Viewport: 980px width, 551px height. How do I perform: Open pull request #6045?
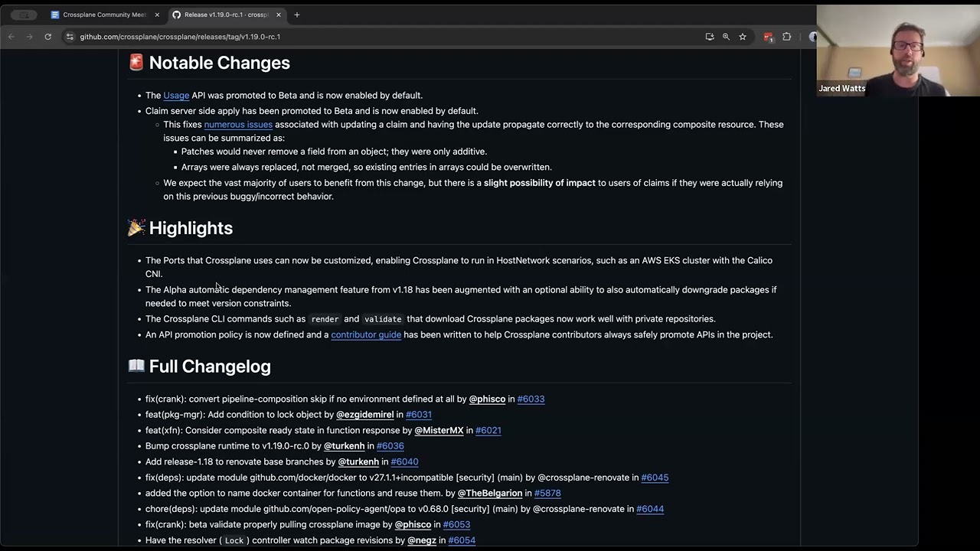coord(655,478)
